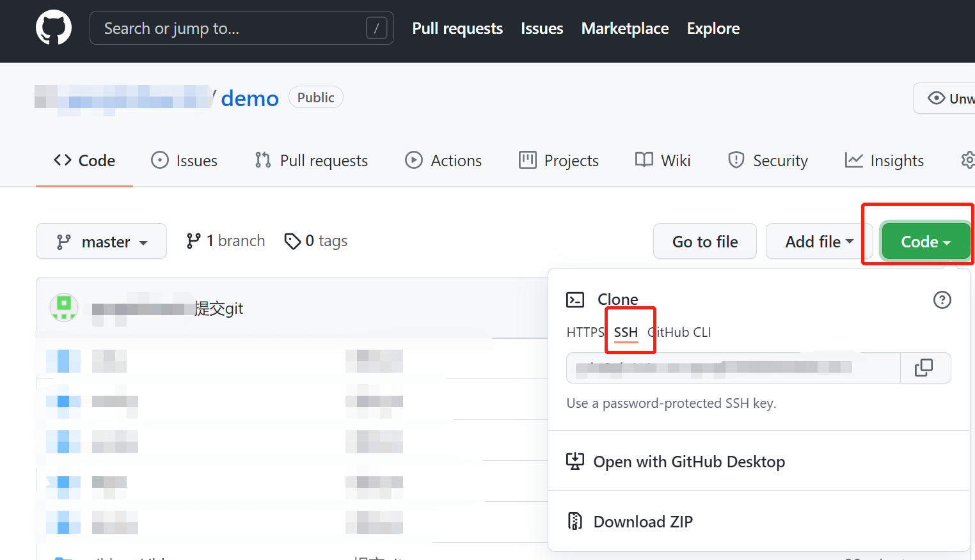This screenshot has width=975, height=560.
Task: Collapse the green Code dropdown
Action: point(925,242)
